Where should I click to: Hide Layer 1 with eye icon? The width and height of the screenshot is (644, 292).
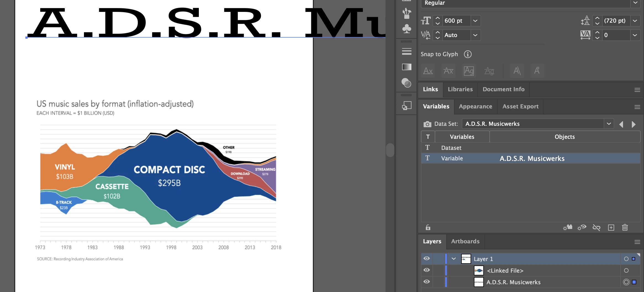tap(427, 258)
